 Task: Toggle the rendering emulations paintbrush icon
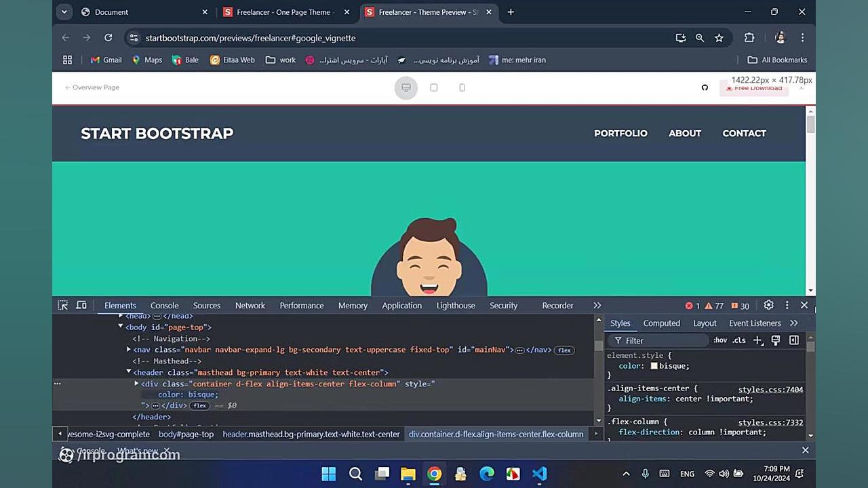(776, 340)
